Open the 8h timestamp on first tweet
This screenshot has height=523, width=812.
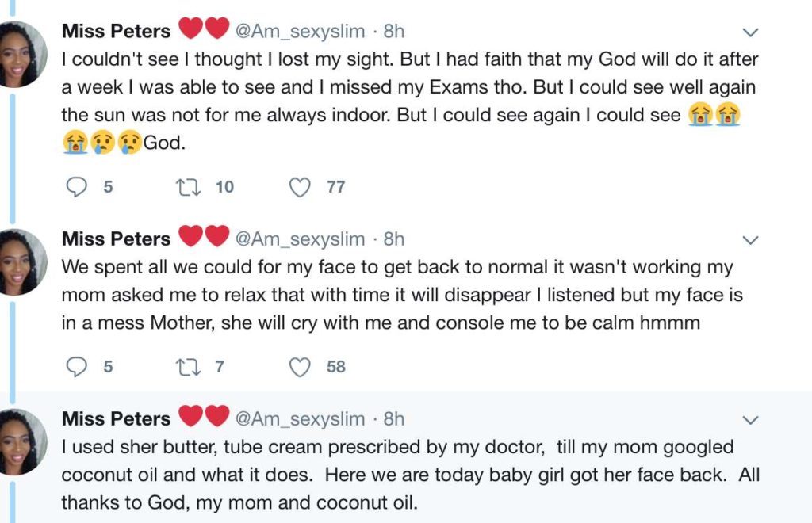click(x=394, y=31)
